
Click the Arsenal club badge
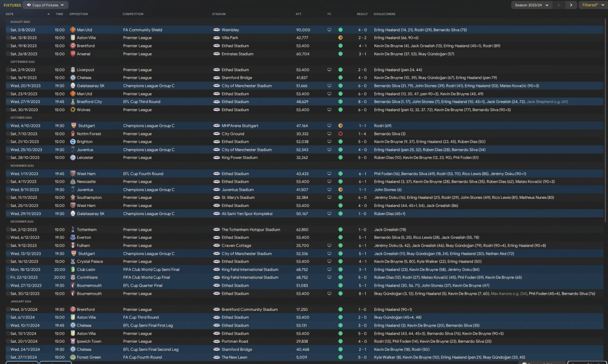(x=73, y=54)
